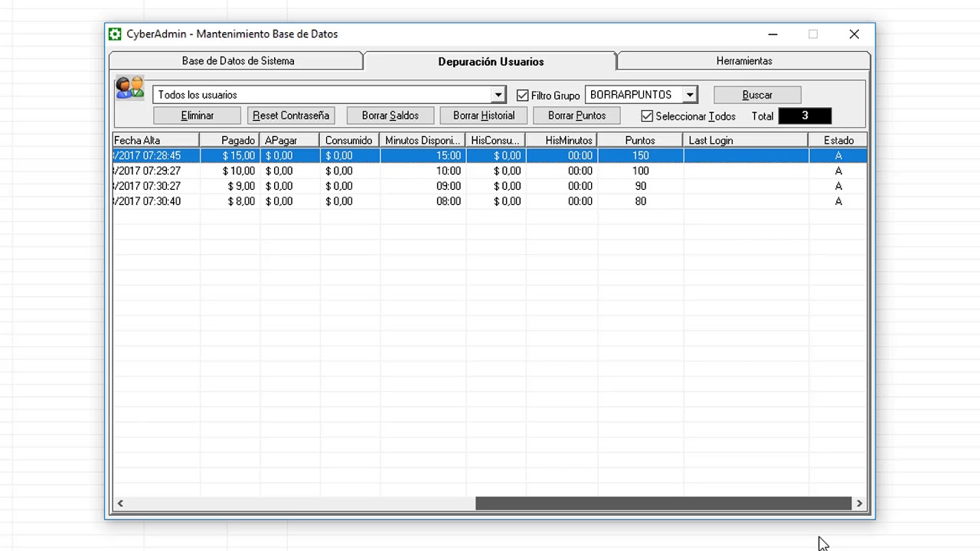Click the scrollbar left arrow

click(120, 504)
